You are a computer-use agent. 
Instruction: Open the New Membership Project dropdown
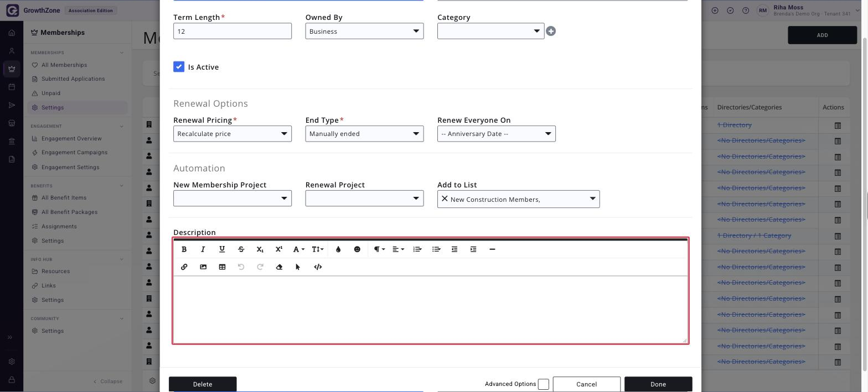click(x=232, y=198)
